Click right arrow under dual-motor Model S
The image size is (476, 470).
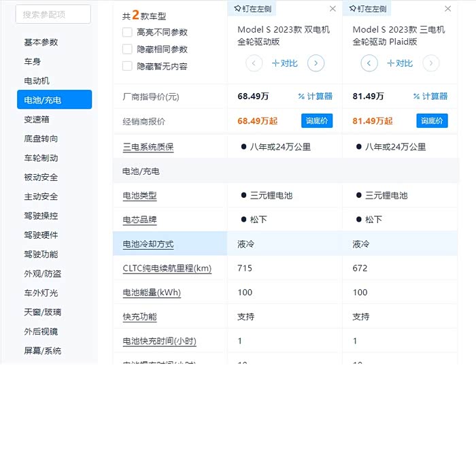(316, 63)
